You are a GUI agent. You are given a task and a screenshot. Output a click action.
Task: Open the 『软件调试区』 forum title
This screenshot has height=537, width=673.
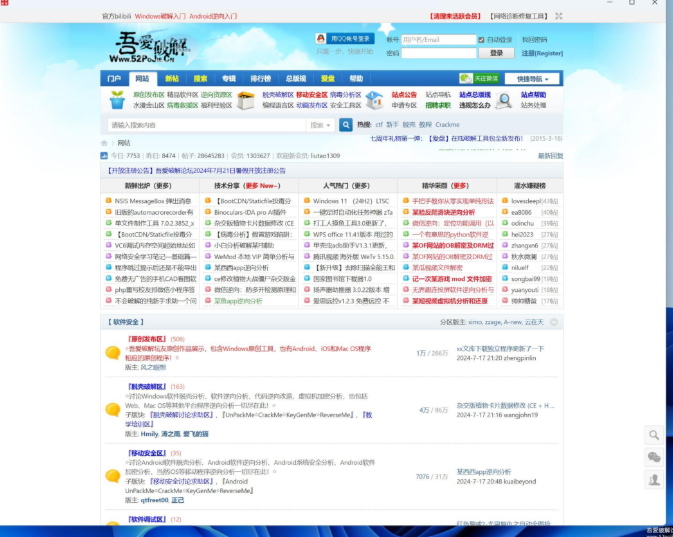pyautogui.click(x=147, y=519)
